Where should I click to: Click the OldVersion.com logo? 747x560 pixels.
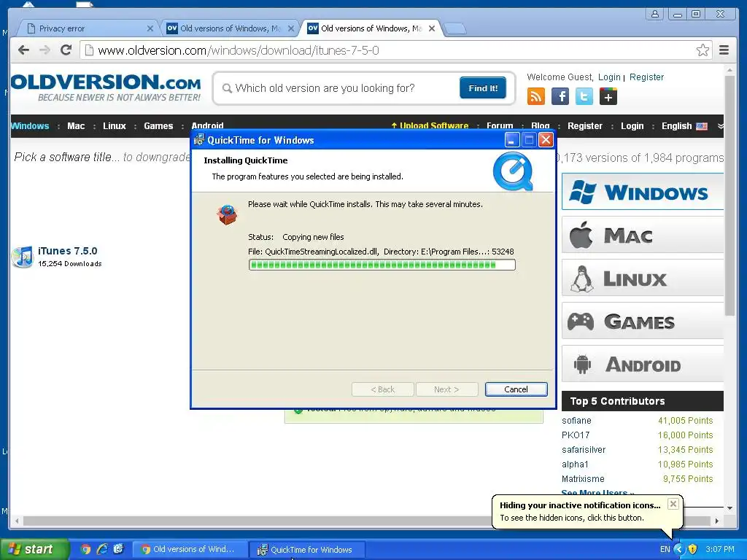click(106, 87)
